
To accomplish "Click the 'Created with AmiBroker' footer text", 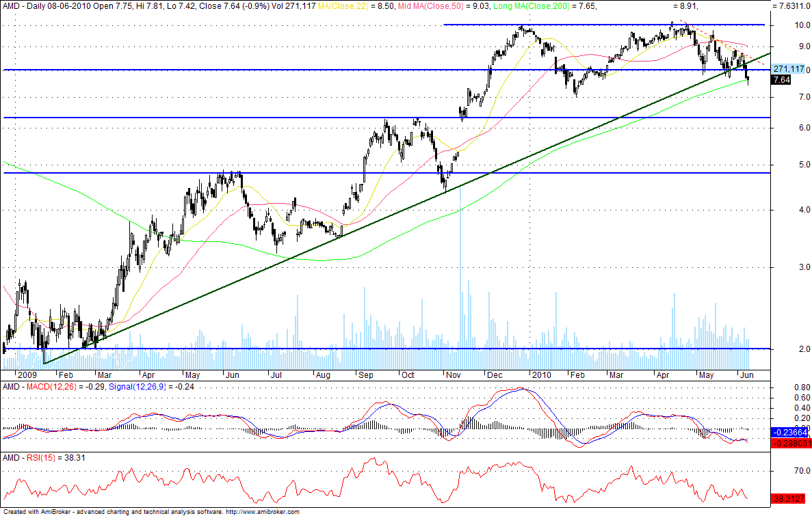I will click(37, 512).
